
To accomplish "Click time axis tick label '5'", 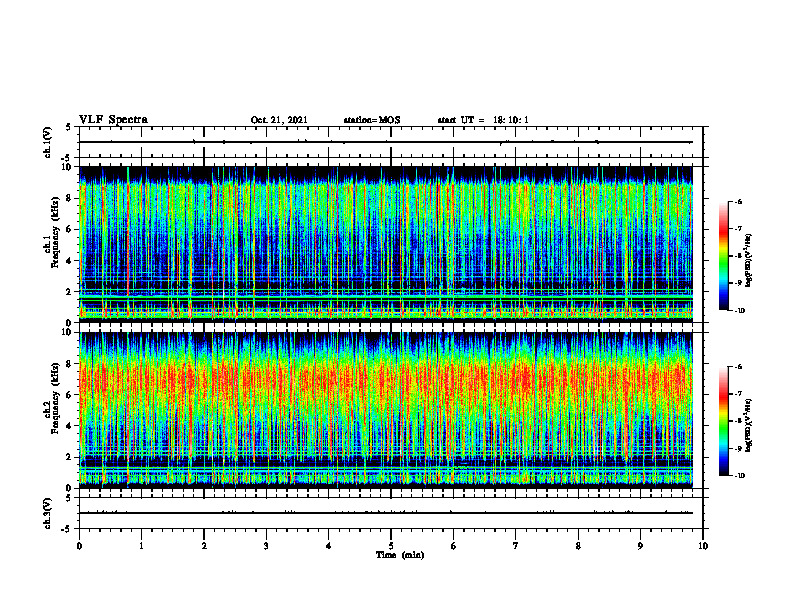I will coord(391,545).
